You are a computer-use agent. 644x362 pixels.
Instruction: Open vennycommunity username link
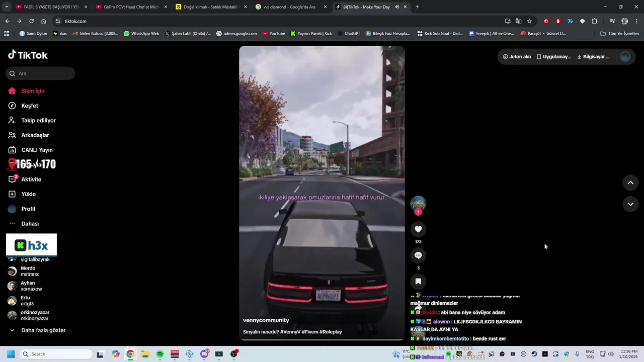pos(266,320)
